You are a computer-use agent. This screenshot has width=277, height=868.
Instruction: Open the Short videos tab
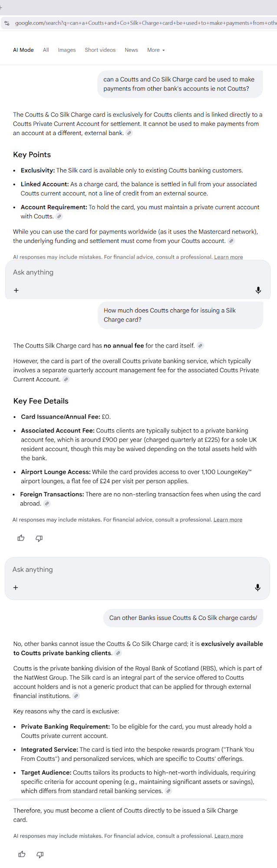point(100,50)
